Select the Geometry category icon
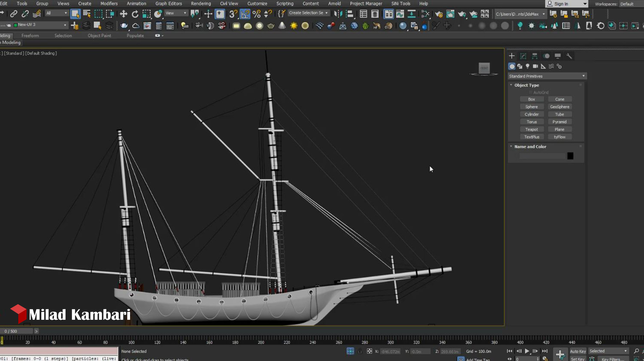 tap(512, 66)
